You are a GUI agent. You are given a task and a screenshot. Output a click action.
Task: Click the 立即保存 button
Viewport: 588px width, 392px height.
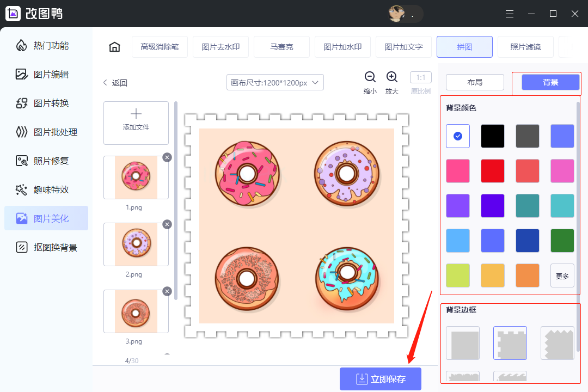coord(380,379)
